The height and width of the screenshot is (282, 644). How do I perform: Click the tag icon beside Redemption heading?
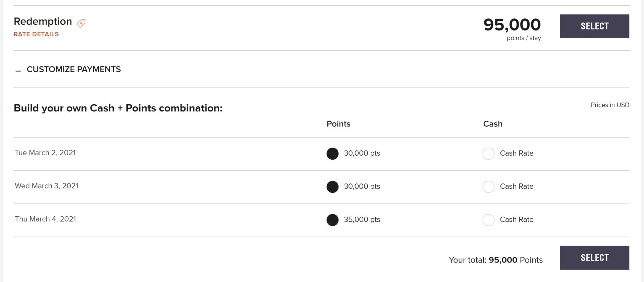[x=80, y=23]
